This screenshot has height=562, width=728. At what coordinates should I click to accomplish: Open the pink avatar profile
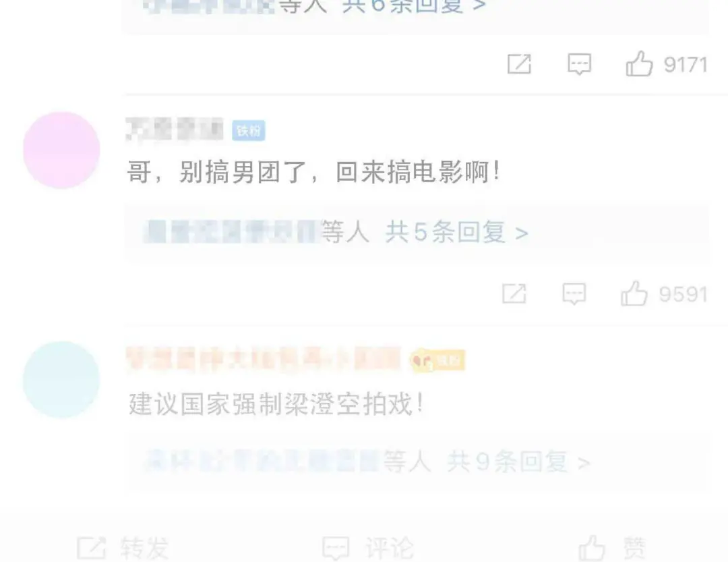[61, 150]
